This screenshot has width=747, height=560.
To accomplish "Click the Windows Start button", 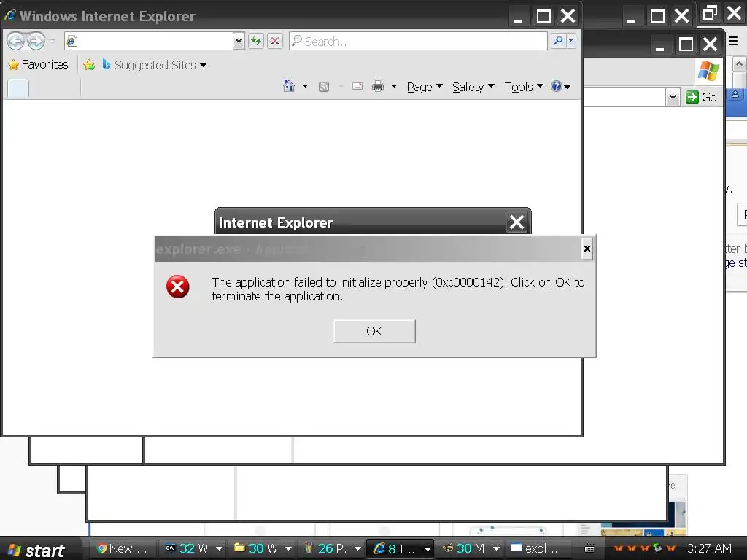I will click(x=36, y=550).
